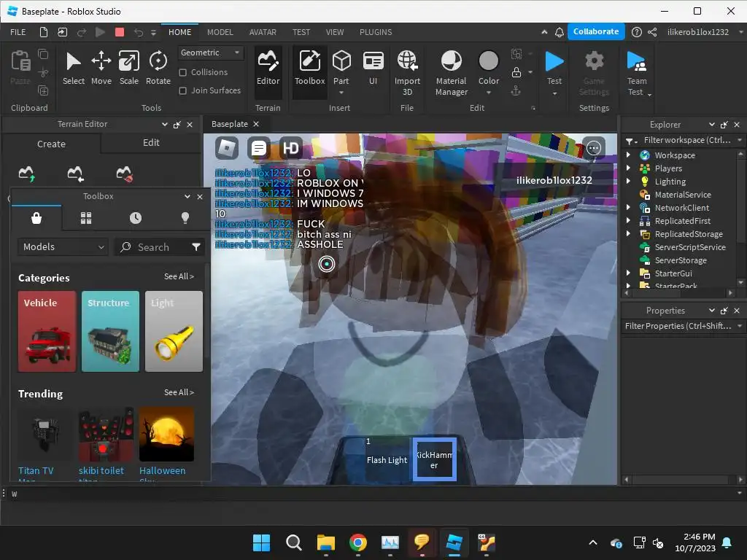Activate the Scale tool
Screen dimensions: 747x560
click(x=128, y=68)
